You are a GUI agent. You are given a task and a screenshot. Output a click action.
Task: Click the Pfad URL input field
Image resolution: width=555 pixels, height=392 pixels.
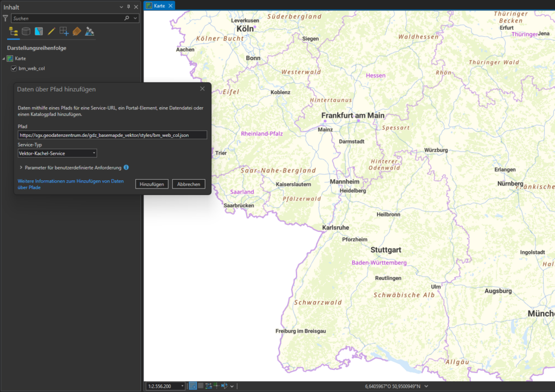tap(112, 134)
